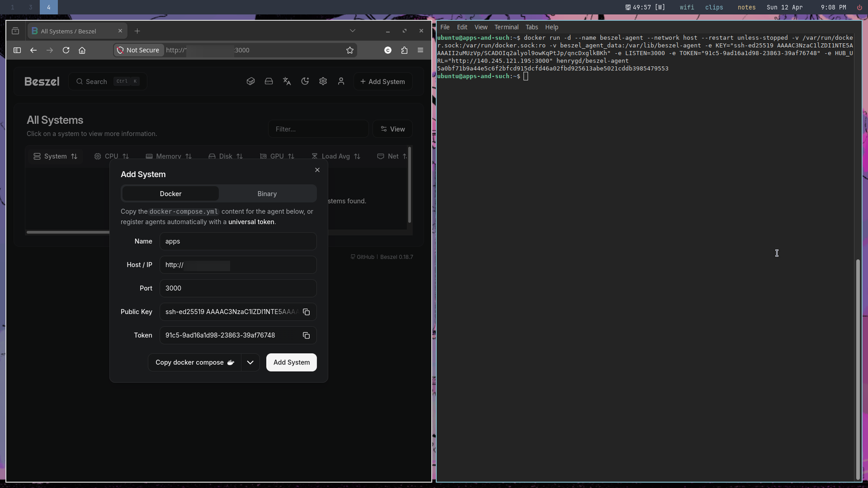
Task: Sort by CPU column
Action: click(x=112, y=156)
